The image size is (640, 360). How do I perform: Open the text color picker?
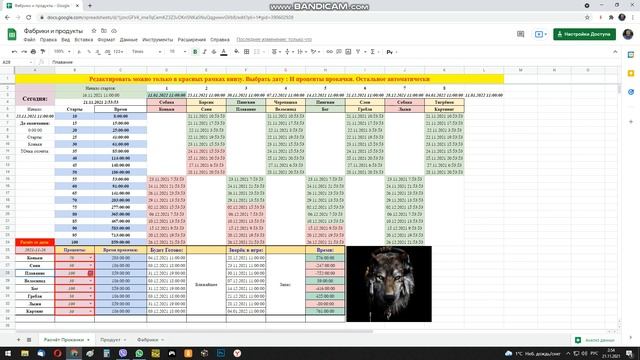pos(224,52)
